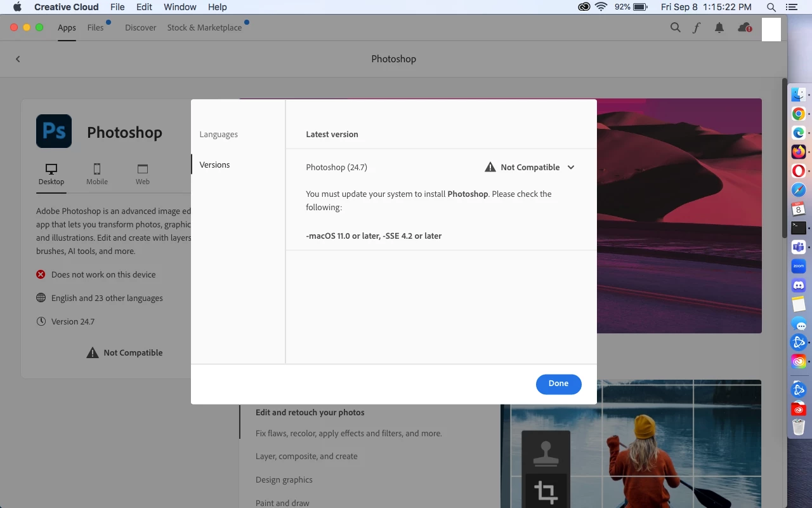Select Languages in the dialog sidebar
The height and width of the screenshot is (508, 812).
219,135
